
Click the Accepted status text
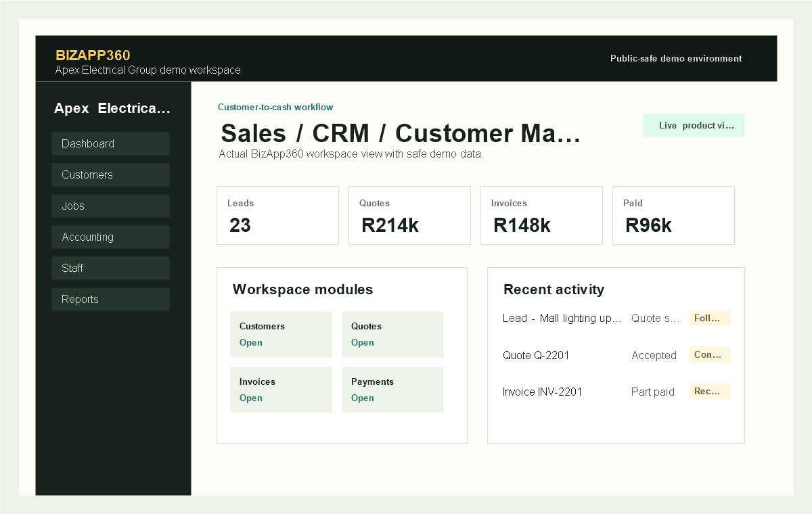(x=654, y=355)
